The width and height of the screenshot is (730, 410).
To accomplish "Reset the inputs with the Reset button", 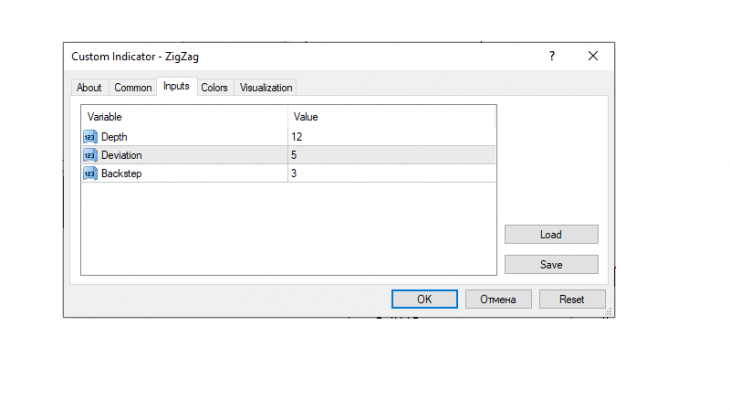I will point(572,299).
